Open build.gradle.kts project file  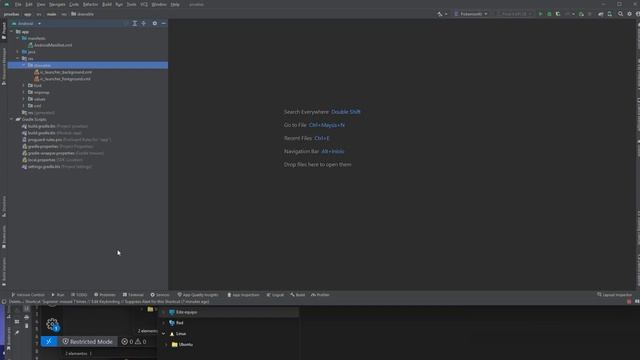[x=55, y=126]
